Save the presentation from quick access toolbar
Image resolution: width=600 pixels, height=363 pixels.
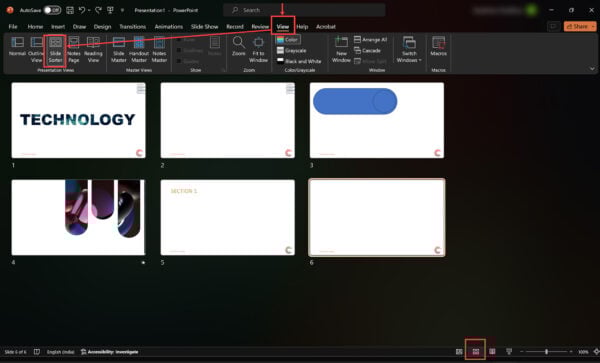70,10
